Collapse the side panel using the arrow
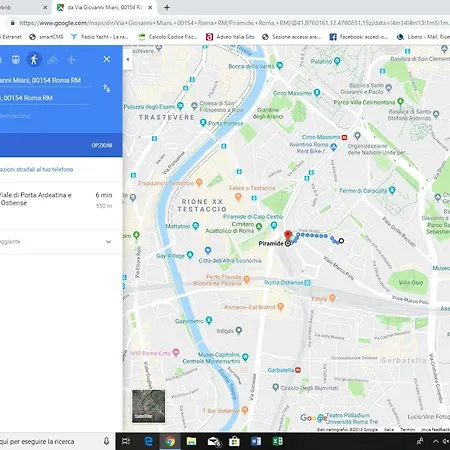The width and height of the screenshot is (450, 450). pos(128,59)
